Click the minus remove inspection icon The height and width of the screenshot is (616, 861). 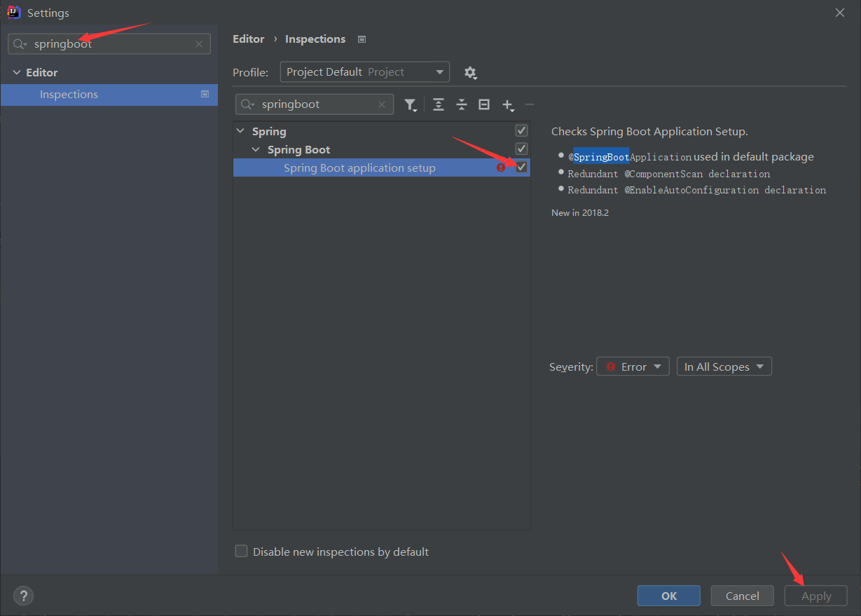[530, 104]
